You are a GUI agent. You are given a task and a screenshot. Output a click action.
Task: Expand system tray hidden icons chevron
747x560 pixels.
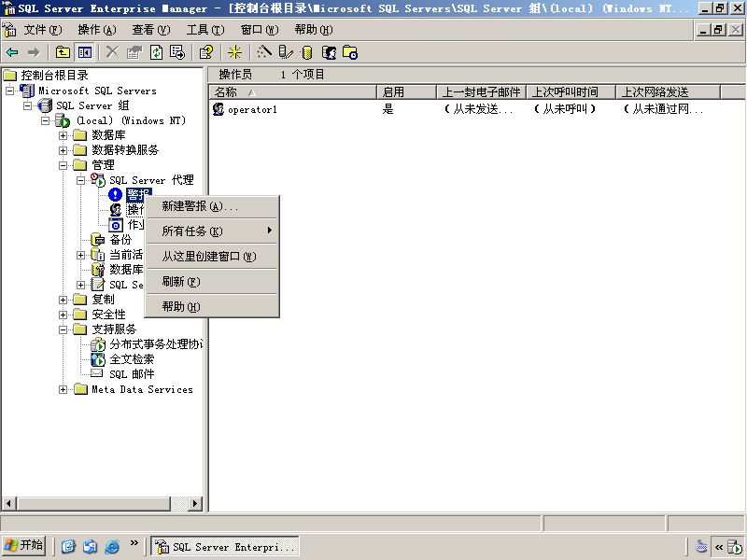pos(719,547)
